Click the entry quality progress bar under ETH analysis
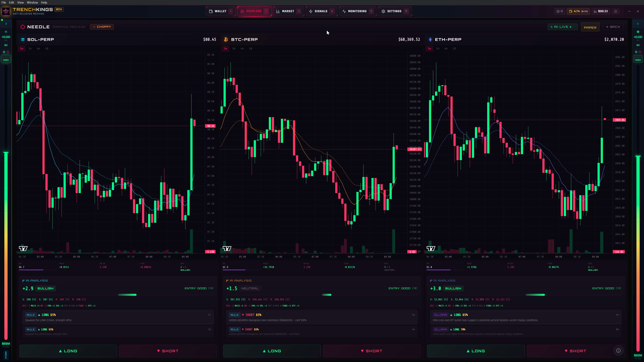This screenshot has width=644, height=362. (x=535, y=295)
